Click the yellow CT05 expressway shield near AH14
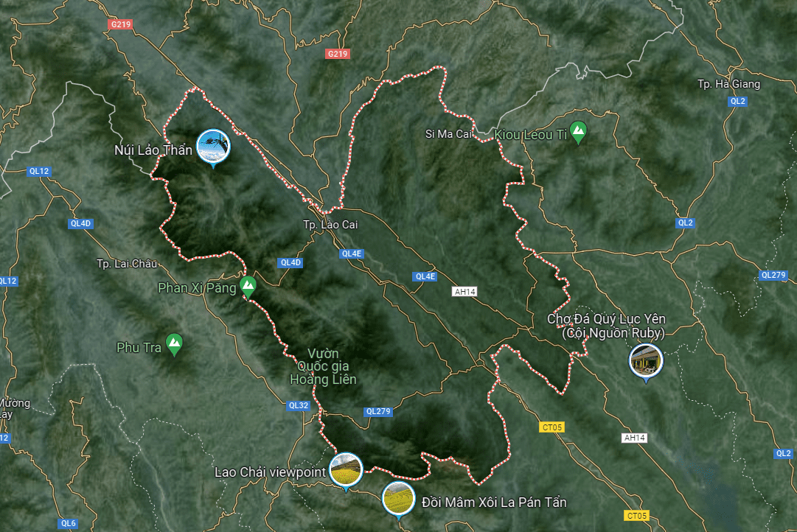 pos(551,427)
